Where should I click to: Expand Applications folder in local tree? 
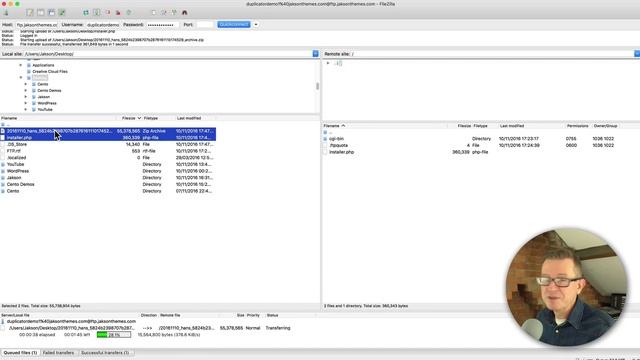tap(21, 65)
